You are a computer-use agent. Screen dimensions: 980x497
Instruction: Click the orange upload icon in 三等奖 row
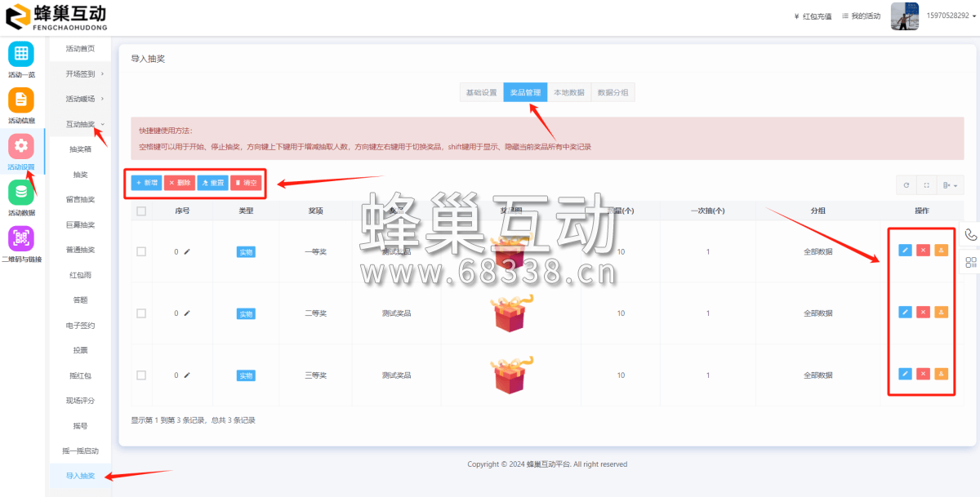pyautogui.click(x=942, y=374)
